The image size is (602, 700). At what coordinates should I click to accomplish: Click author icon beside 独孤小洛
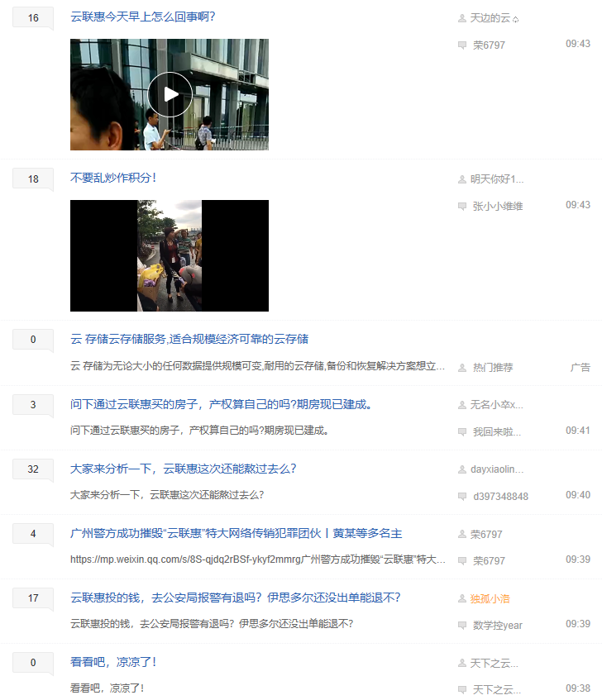[462, 598]
